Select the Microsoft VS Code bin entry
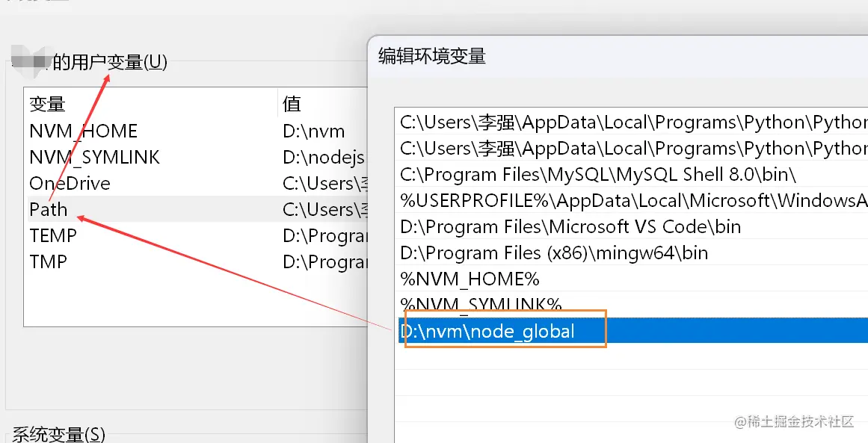868x443 pixels. [632, 226]
